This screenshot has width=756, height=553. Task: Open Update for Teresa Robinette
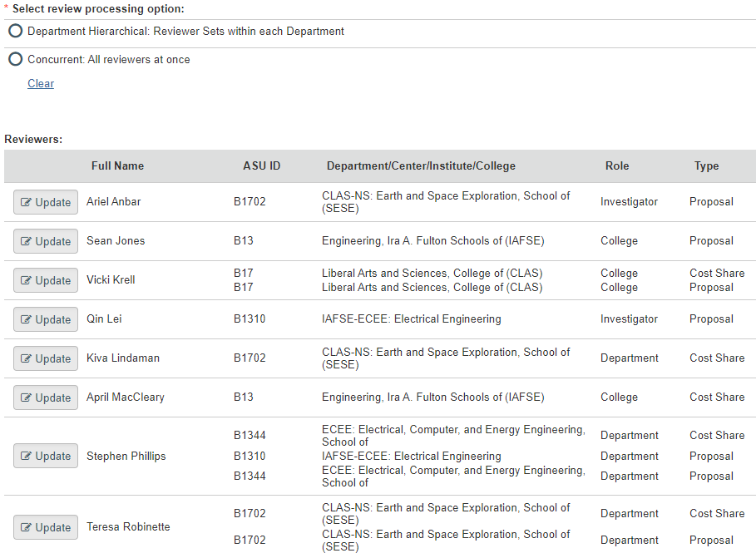(x=46, y=527)
